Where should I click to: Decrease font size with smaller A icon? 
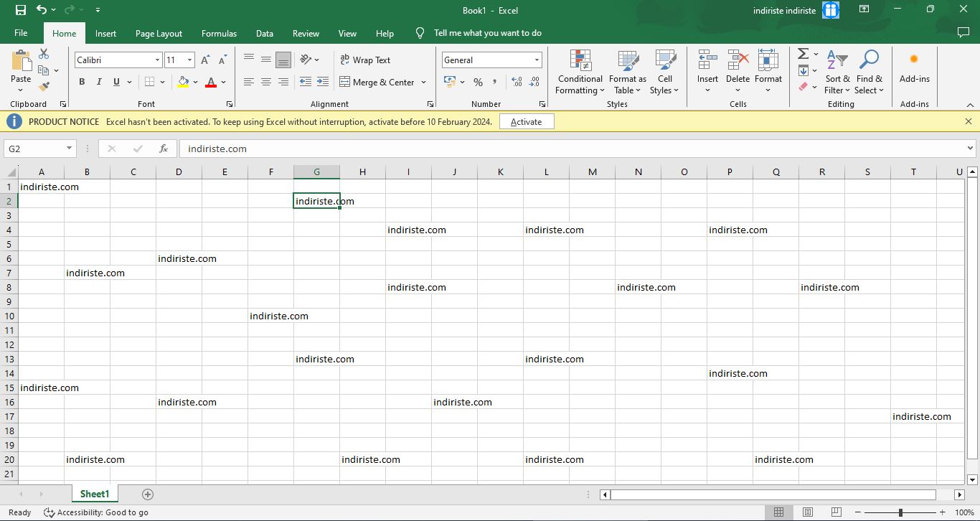222,60
